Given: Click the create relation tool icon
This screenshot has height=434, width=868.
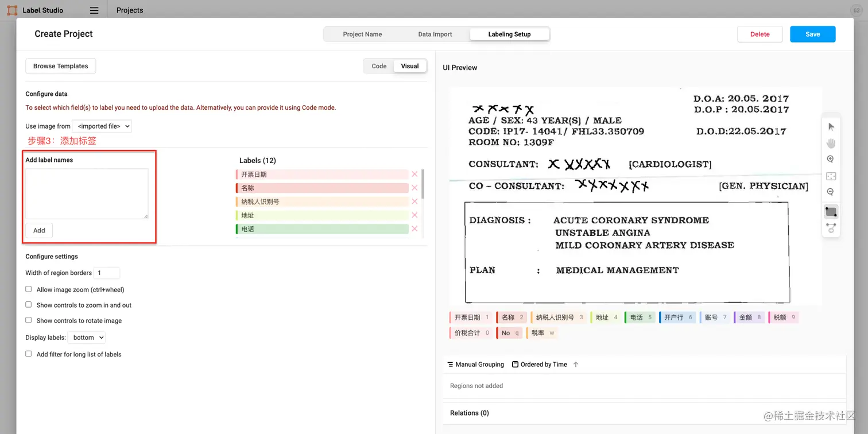Looking at the screenshot, I should (831, 228).
